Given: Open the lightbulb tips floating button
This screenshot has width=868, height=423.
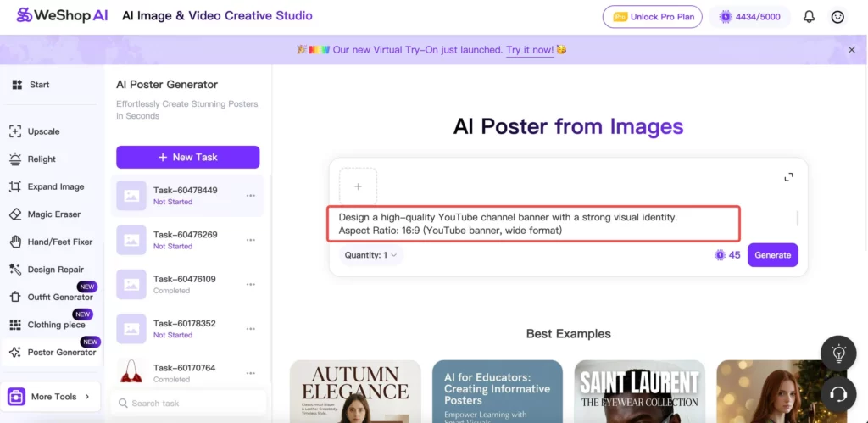Looking at the screenshot, I should click(838, 353).
